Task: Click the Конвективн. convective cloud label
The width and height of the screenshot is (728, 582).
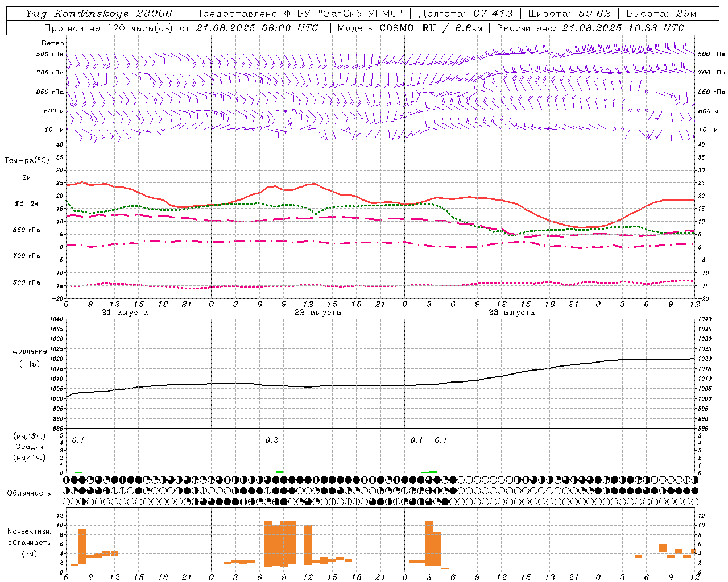Action: point(30,531)
